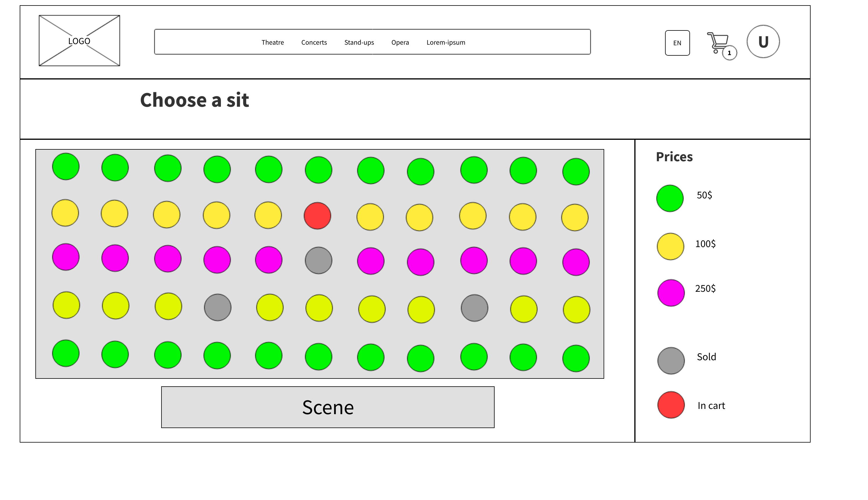
Task: Click the gray Sold legend circle
Action: pos(671,360)
